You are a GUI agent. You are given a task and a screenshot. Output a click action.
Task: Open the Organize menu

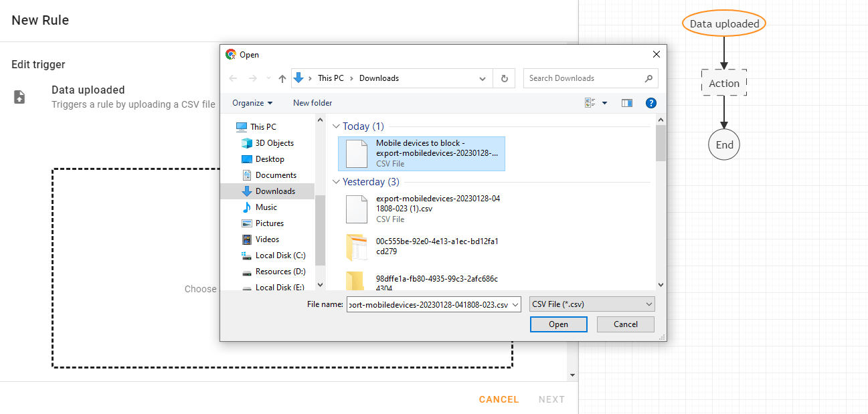(x=252, y=102)
